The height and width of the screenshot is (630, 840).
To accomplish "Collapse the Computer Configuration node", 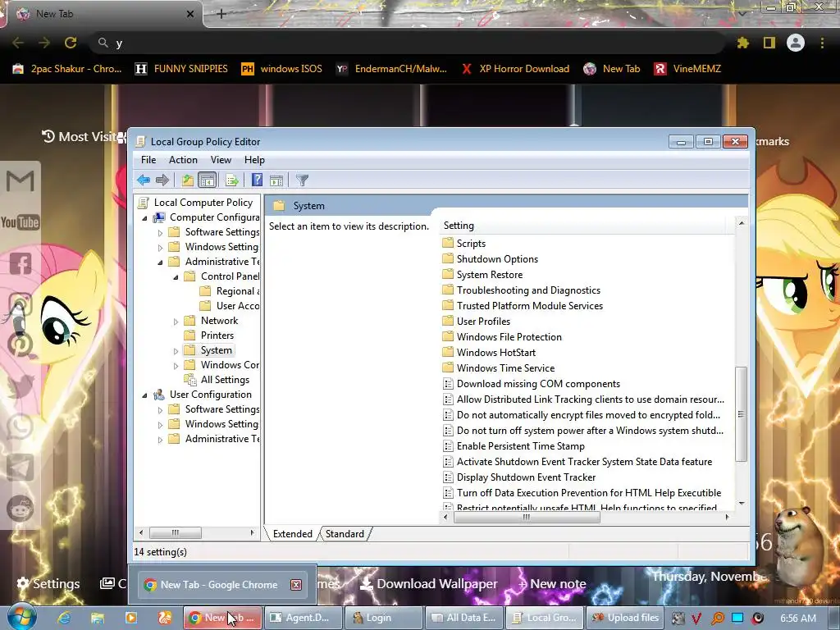I will point(144,218).
